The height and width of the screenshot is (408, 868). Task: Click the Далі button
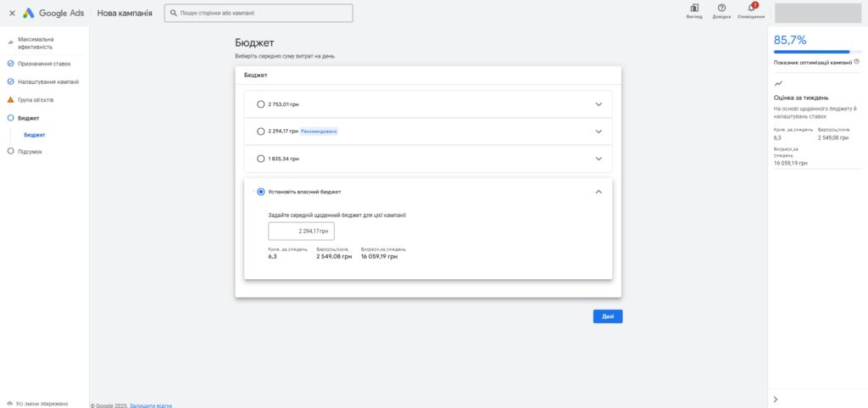[608, 316]
